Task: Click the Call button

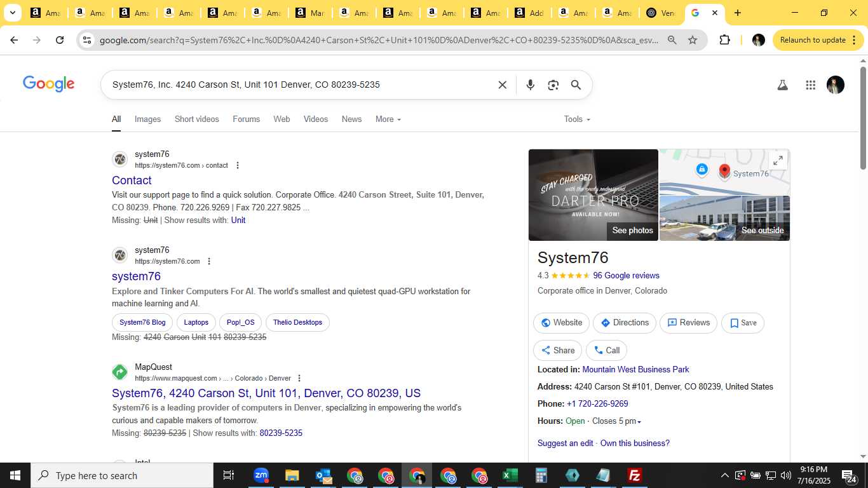Action: click(606, 351)
